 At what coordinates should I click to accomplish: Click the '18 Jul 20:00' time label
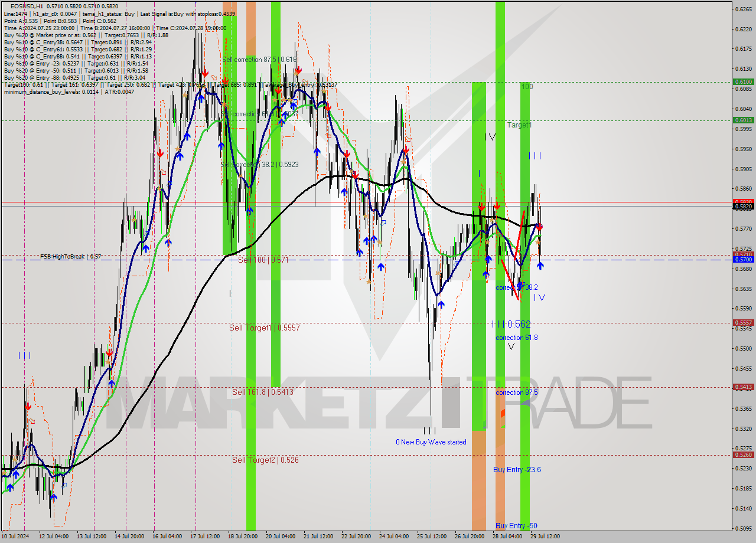[244, 537]
